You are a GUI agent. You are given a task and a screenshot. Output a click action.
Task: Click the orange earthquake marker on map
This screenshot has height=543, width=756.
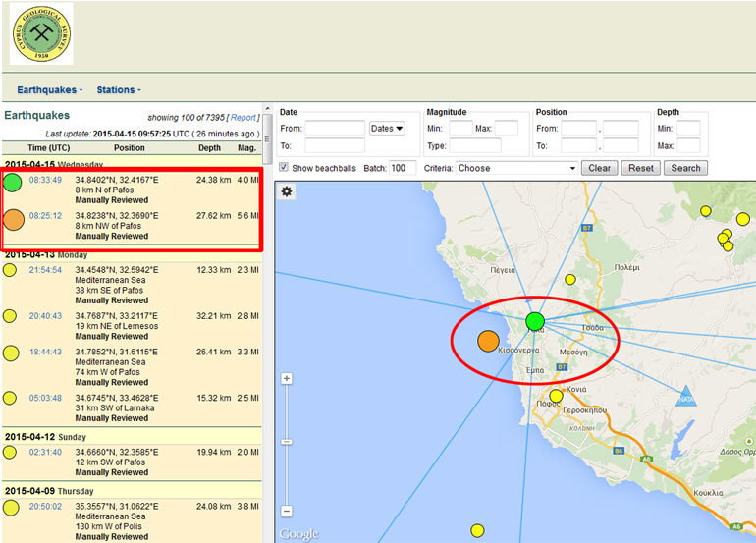pyautogui.click(x=488, y=342)
